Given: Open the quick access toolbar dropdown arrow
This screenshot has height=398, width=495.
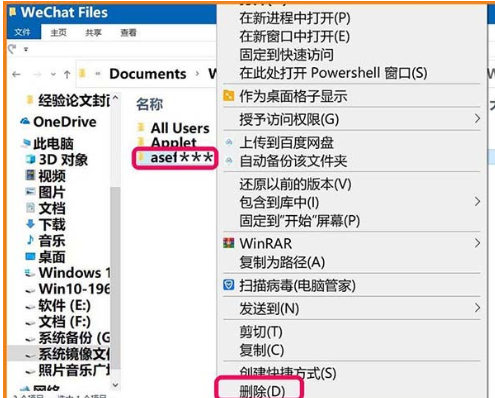Looking at the screenshot, I should tap(26, 50).
